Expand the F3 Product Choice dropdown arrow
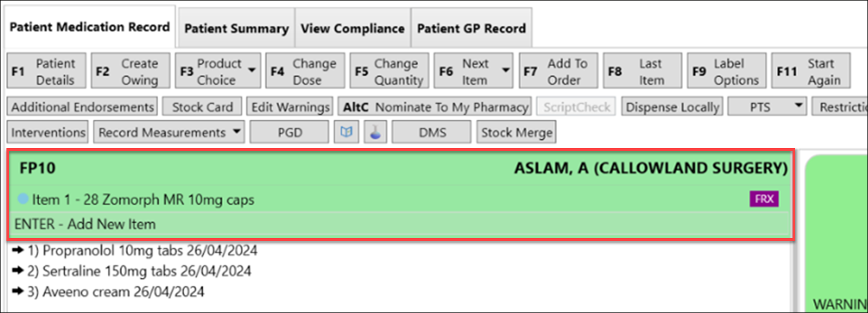This screenshot has height=313, width=868. (252, 71)
